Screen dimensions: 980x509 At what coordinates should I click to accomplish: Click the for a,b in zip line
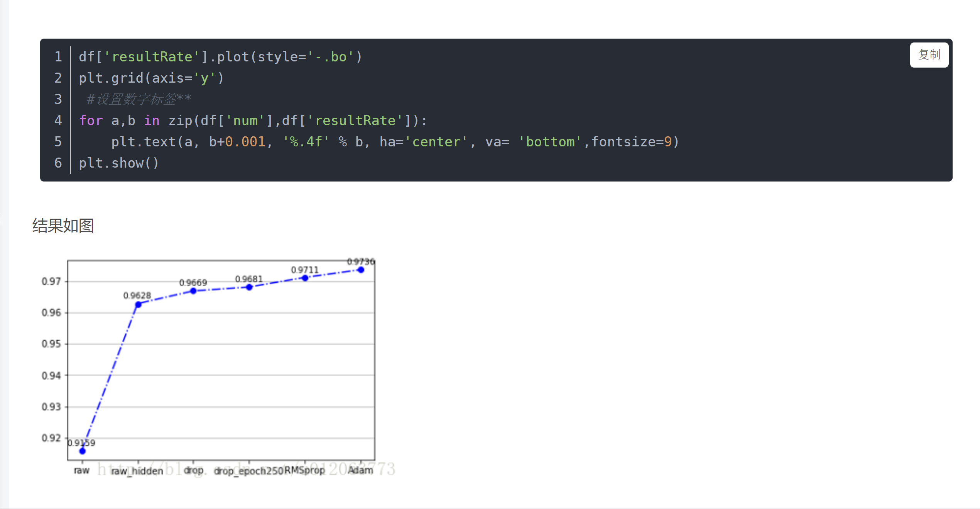click(253, 120)
